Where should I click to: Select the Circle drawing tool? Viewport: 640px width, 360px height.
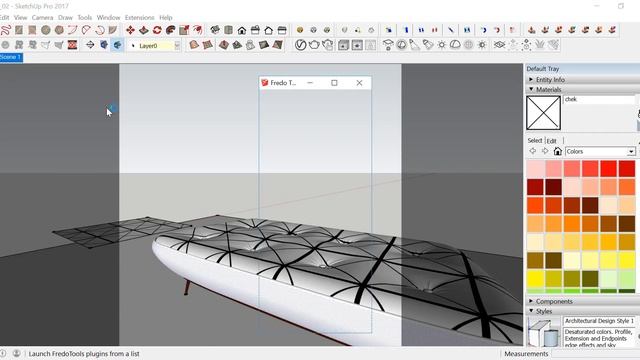click(46, 30)
